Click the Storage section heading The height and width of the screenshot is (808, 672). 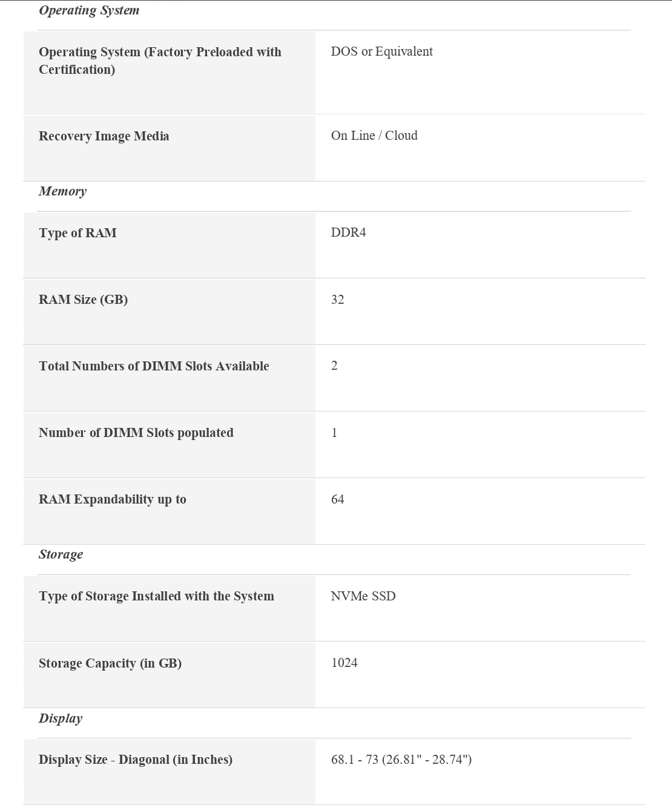coord(61,554)
